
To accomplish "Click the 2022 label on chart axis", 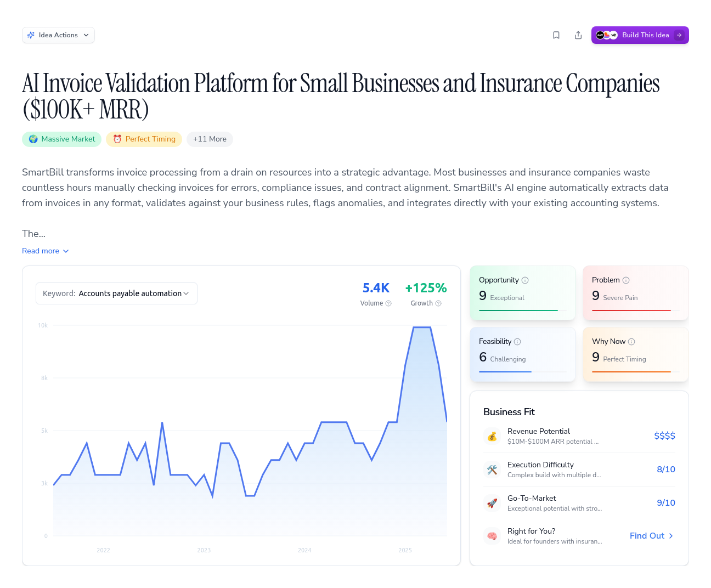I will pyautogui.click(x=103, y=550).
